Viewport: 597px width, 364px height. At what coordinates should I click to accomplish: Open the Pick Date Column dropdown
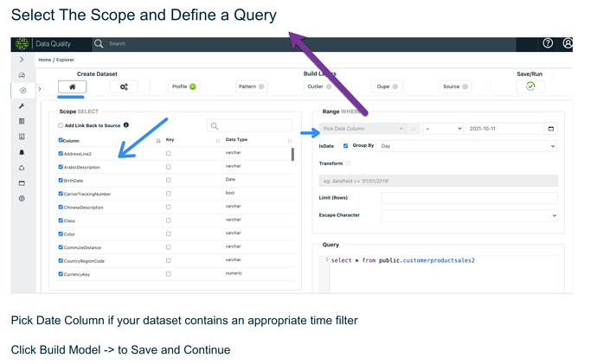(x=363, y=129)
